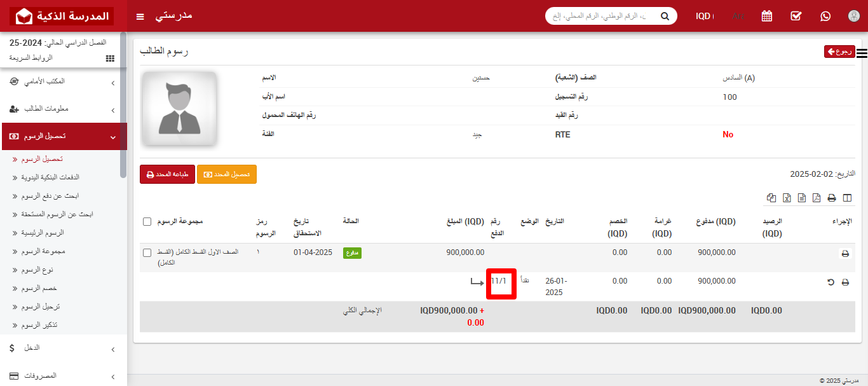868x386 pixels.
Task: Toggle sidebar with the hamburger menu icon
Action: (x=140, y=16)
